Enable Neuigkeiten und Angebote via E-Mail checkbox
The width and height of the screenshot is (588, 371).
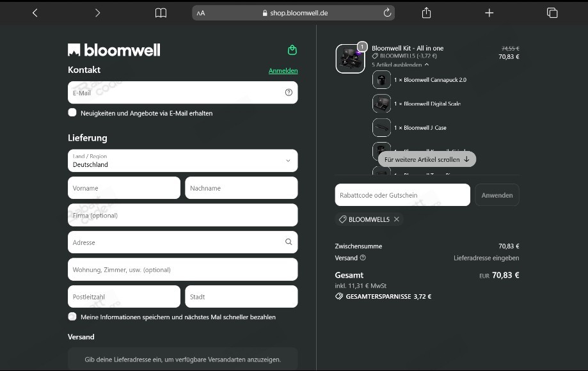(x=72, y=113)
